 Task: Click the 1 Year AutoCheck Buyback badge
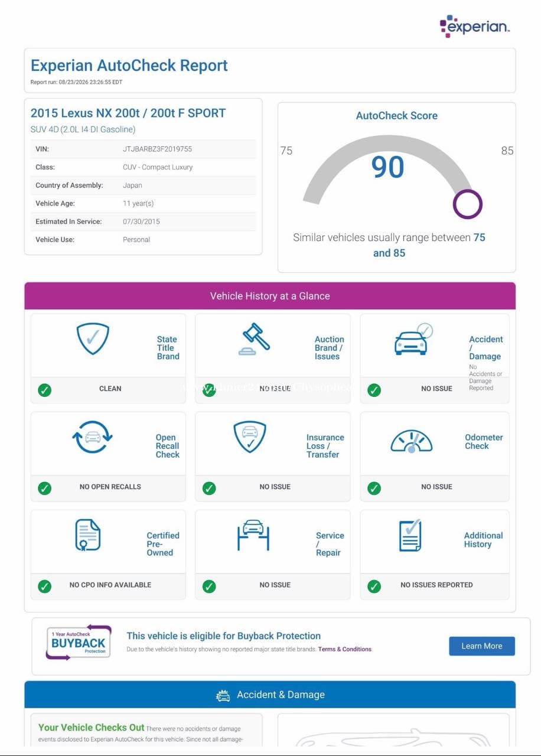pos(79,642)
